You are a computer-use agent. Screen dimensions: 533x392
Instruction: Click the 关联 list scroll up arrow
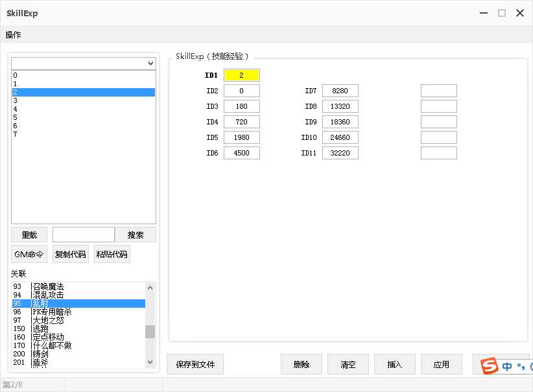pyautogui.click(x=150, y=288)
